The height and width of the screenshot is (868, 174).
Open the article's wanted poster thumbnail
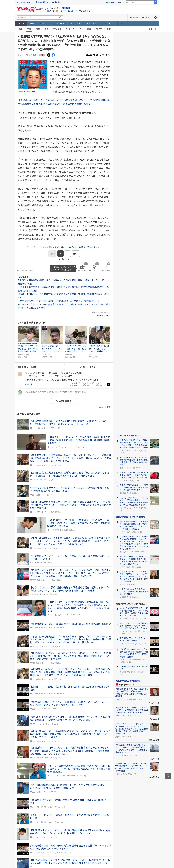32,75
